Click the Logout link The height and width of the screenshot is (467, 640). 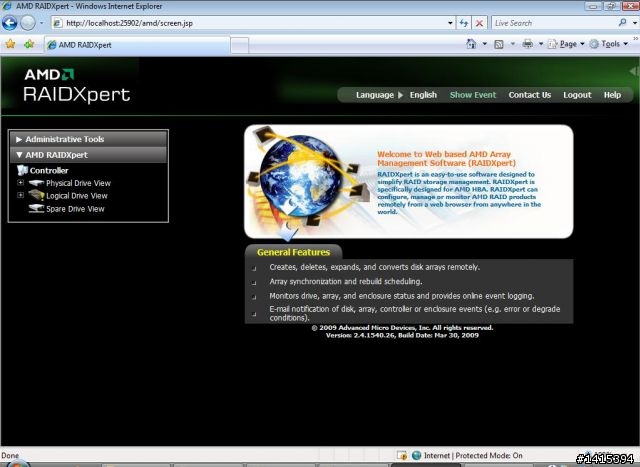[577, 95]
